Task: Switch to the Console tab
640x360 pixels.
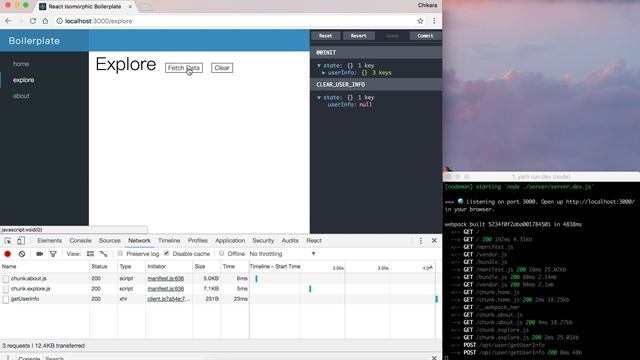Action: click(80, 241)
